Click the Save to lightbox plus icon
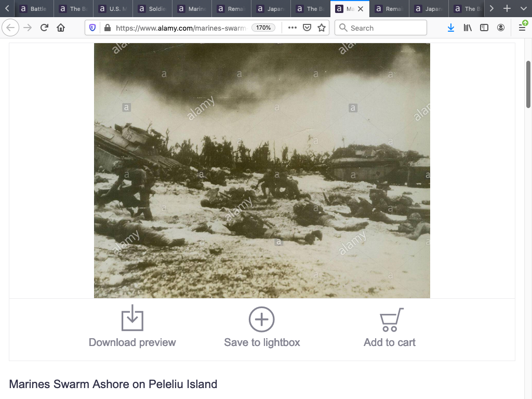 click(261, 319)
